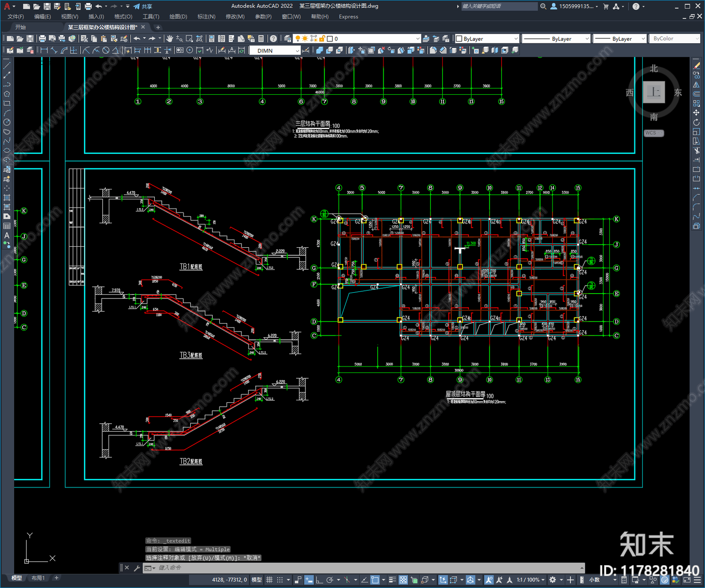Open the Express menu
This screenshot has width=705, height=588.
pyautogui.click(x=349, y=17)
